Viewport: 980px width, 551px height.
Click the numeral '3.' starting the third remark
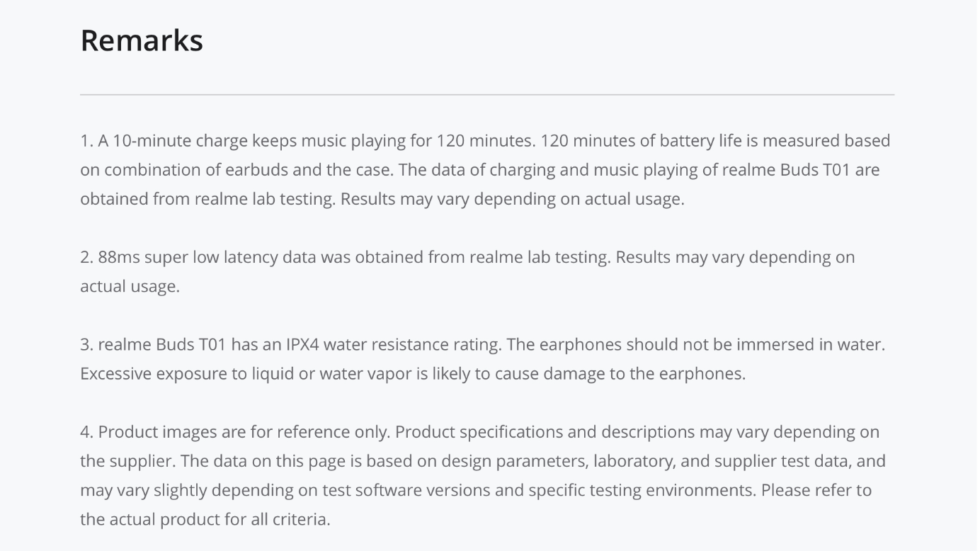[86, 345]
